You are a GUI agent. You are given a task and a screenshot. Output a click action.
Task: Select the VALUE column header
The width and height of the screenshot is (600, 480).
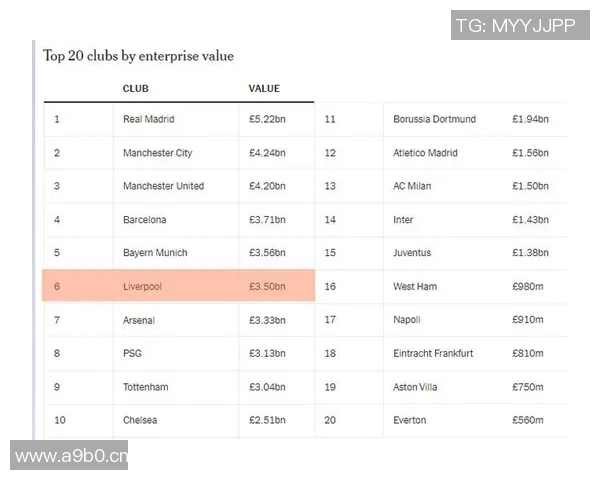click(x=264, y=89)
